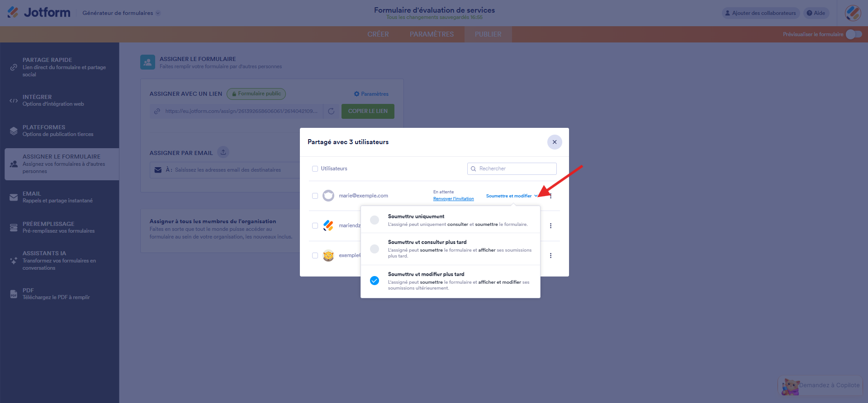Click the Aide button

pyautogui.click(x=816, y=13)
